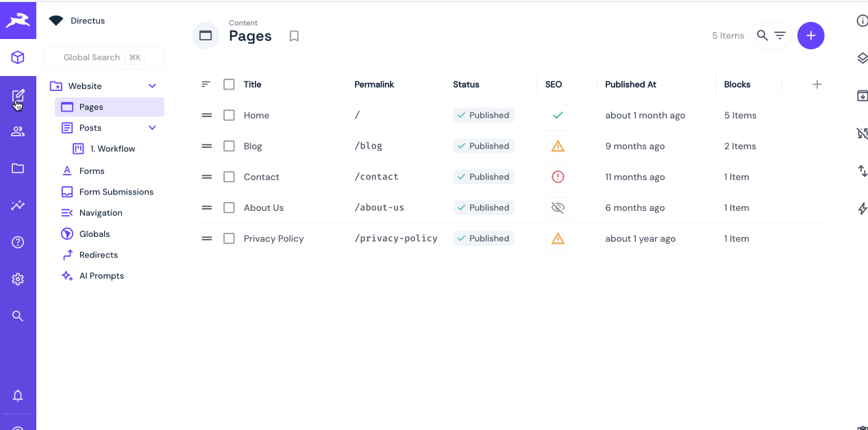The width and height of the screenshot is (868, 430).
Task: Tick the checkbox for Contact page
Action: tap(229, 177)
